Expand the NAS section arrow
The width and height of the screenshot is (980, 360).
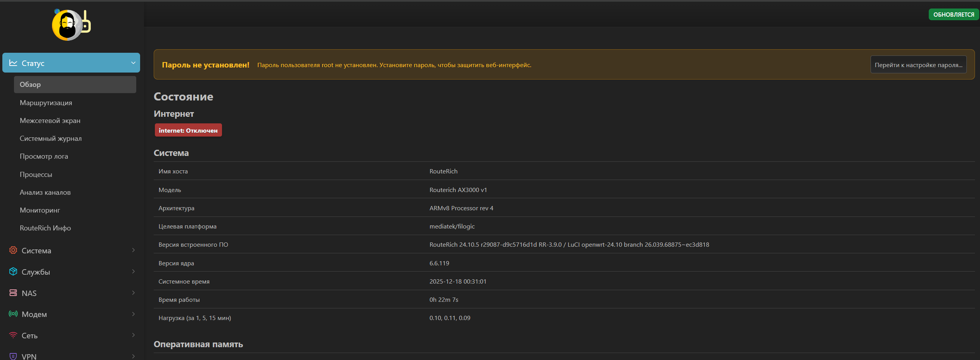tap(133, 293)
